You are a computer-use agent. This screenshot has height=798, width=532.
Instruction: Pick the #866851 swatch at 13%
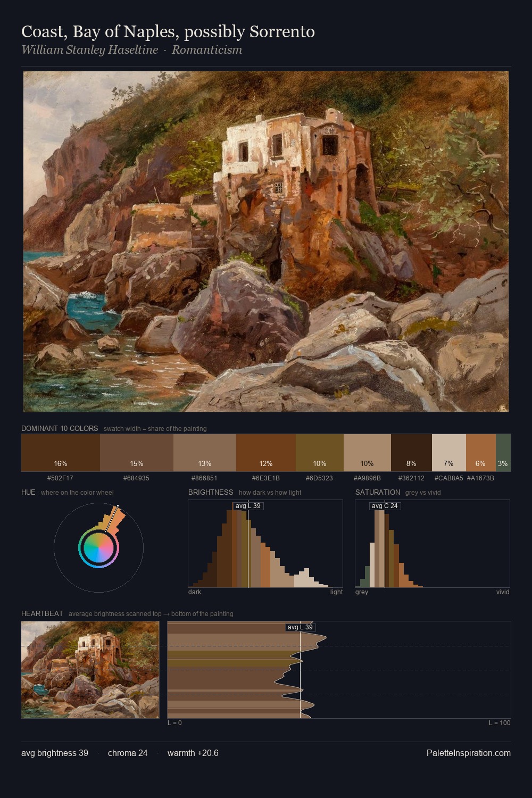(205, 453)
